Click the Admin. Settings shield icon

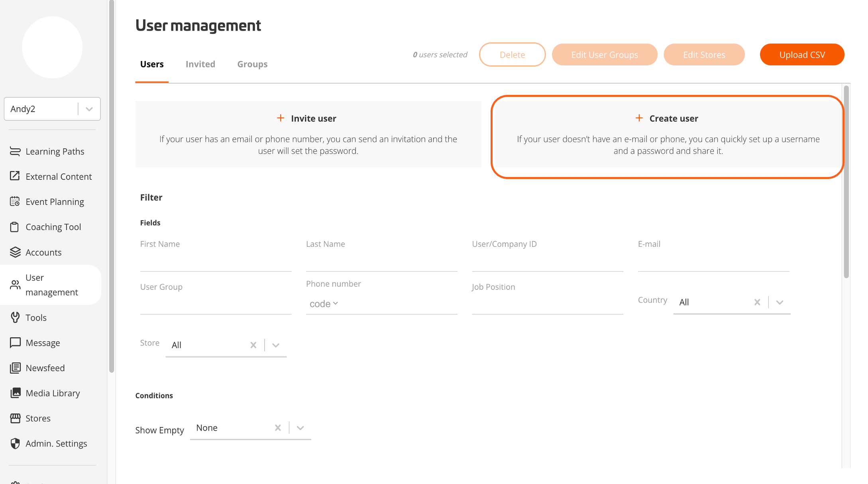[x=15, y=443]
